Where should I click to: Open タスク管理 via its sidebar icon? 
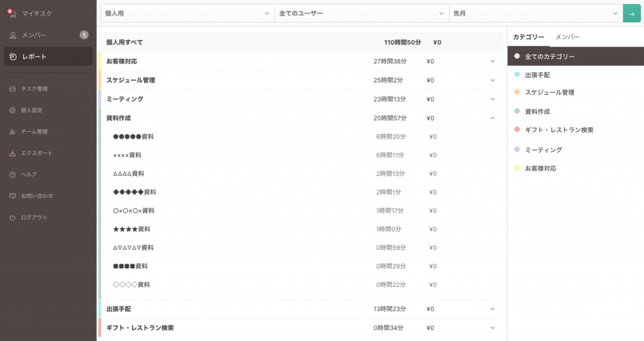pos(13,89)
